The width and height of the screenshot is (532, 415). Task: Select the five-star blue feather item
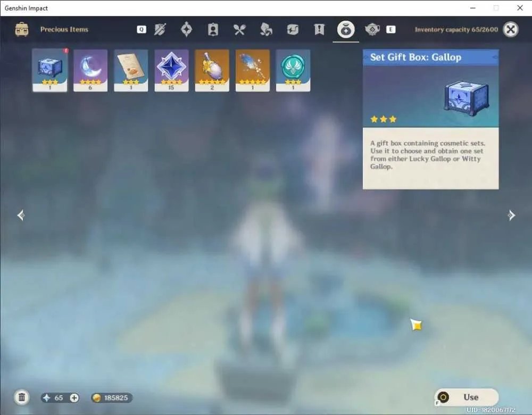pyautogui.click(x=252, y=70)
